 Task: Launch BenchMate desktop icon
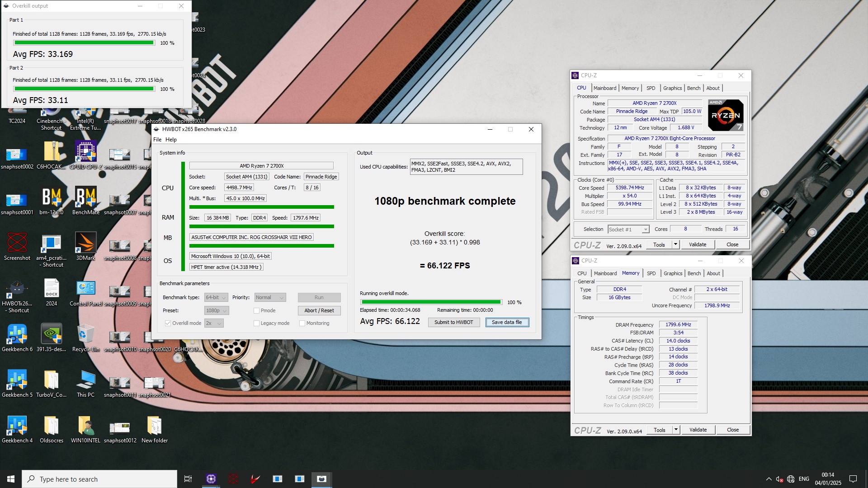[x=86, y=201]
